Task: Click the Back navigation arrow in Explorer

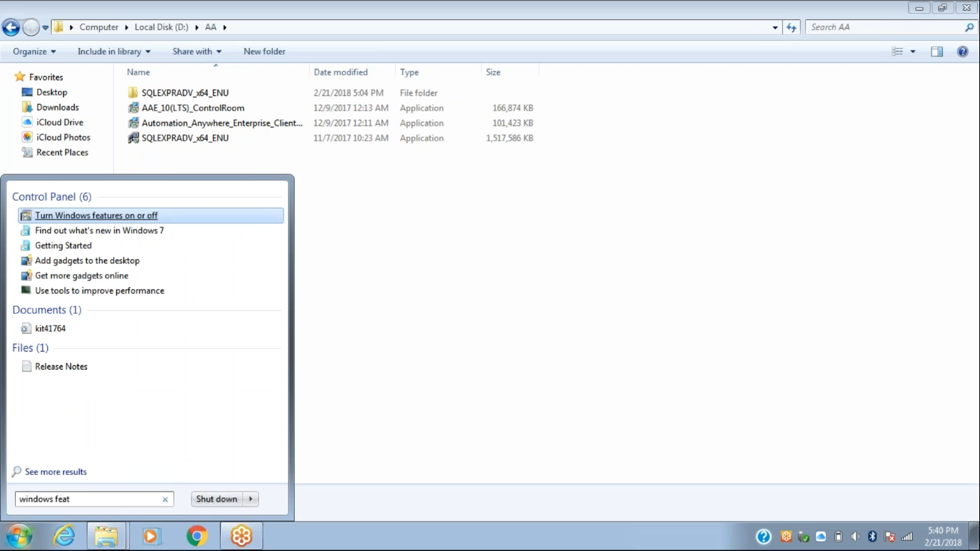Action: (x=11, y=27)
